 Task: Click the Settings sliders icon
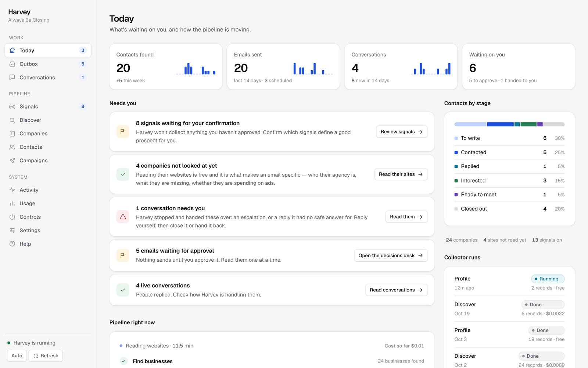coord(12,230)
